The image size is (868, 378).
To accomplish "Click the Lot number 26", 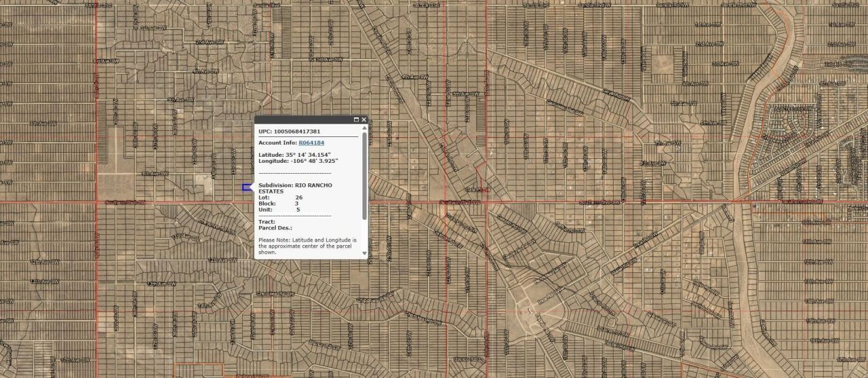I will 299,197.
